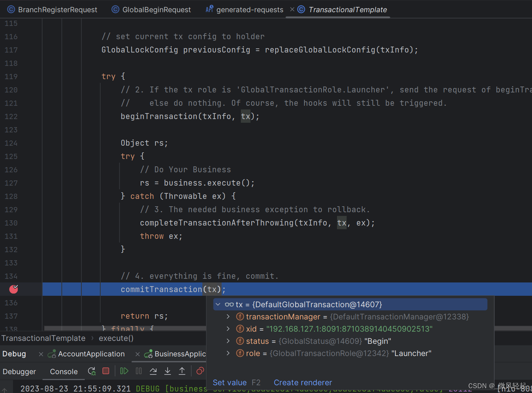Click the status value "Begin"

(x=378, y=341)
